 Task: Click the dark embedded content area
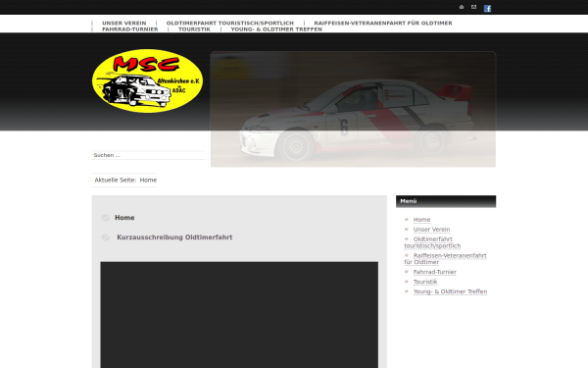pos(239,315)
